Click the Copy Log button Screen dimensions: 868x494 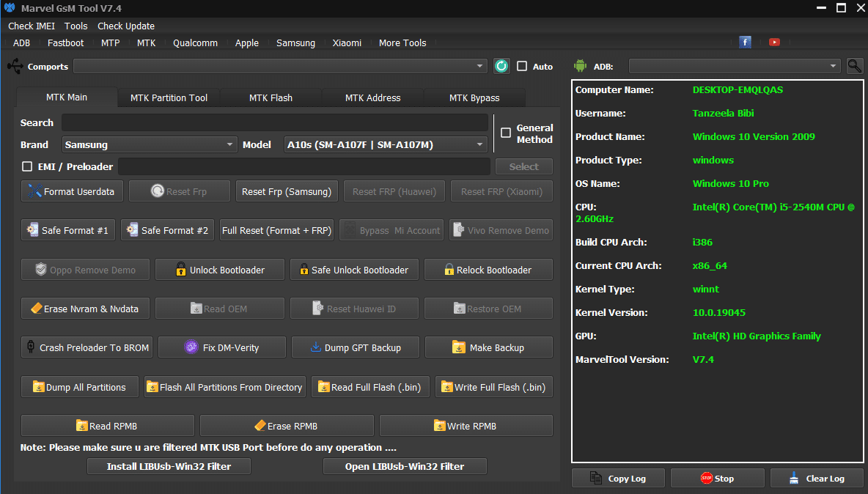point(618,478)
